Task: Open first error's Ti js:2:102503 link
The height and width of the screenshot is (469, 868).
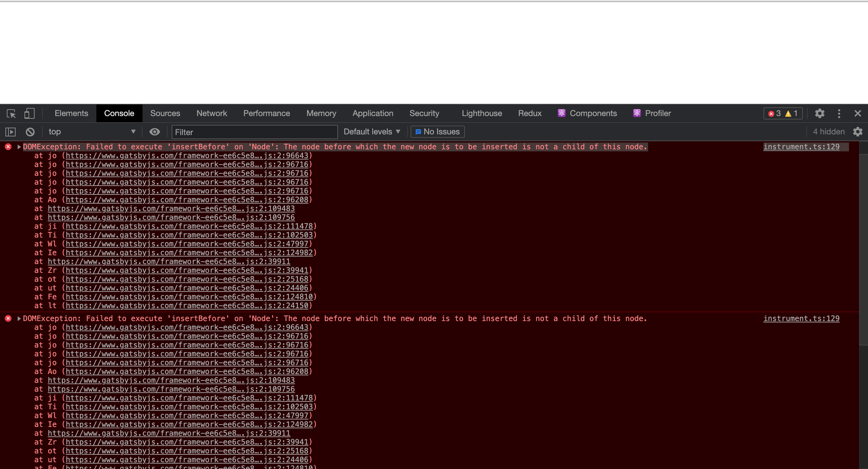Action: [x=189, y=235]
